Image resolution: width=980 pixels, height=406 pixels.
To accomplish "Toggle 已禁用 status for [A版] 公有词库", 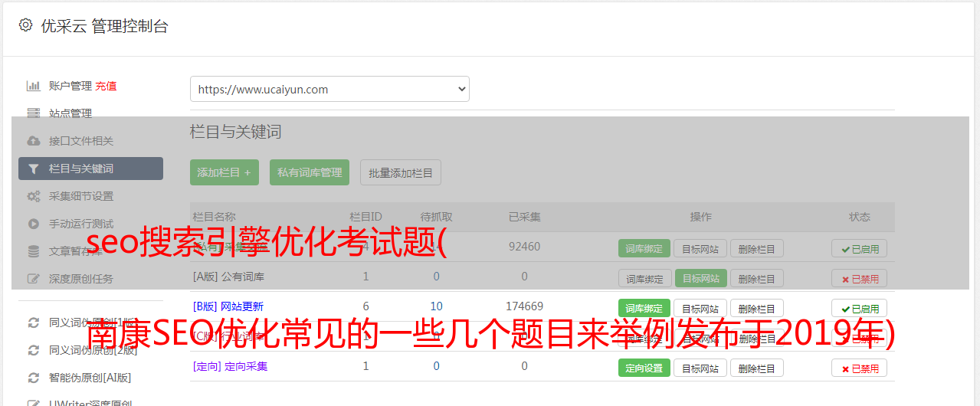I will pyautogui.click(x=860, y=278).
